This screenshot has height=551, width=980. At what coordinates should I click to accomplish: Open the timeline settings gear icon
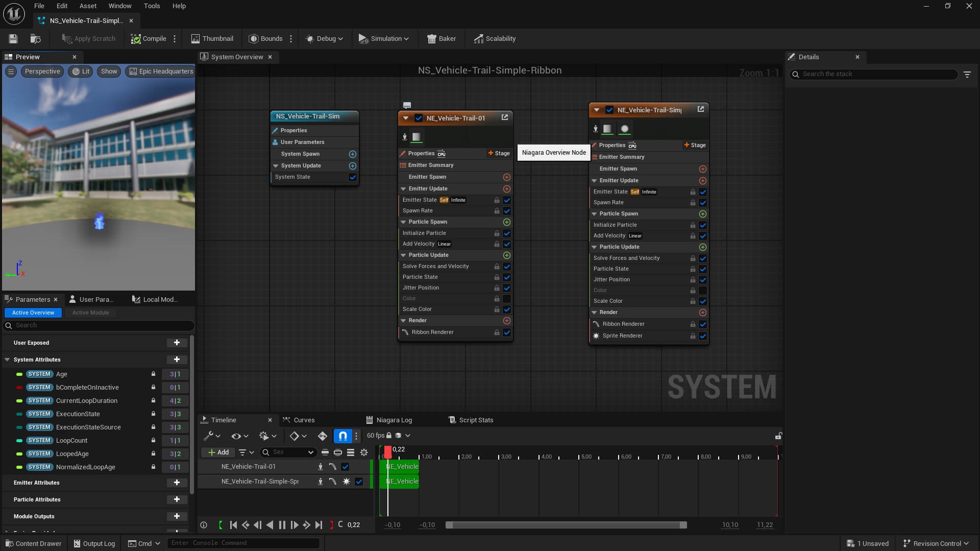click(364, 452)
